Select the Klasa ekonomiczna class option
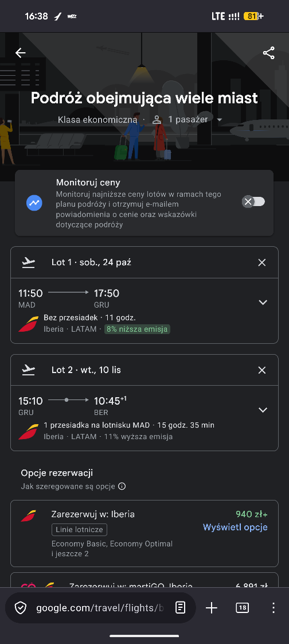This screenshot has height=644, width=289. 97,120
